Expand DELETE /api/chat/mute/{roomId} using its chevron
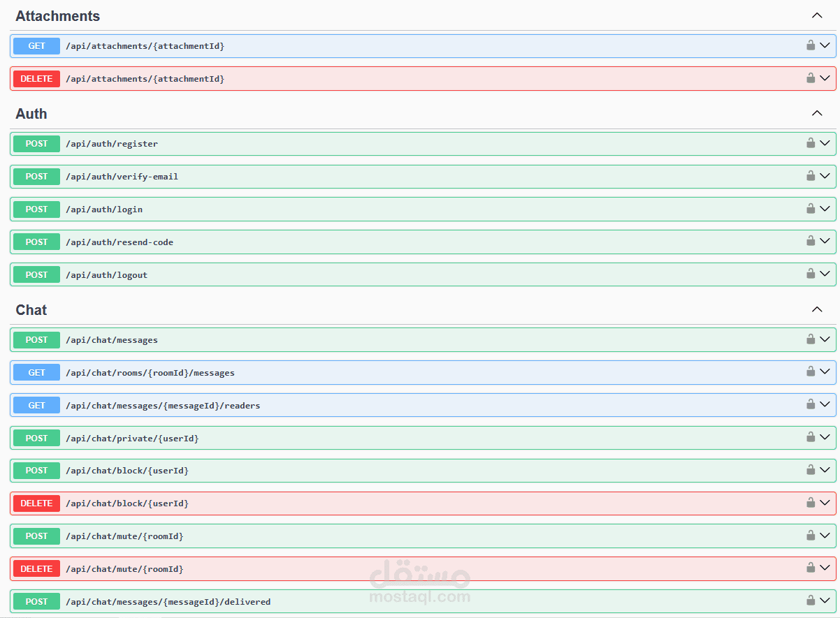 tap(825, 568)
